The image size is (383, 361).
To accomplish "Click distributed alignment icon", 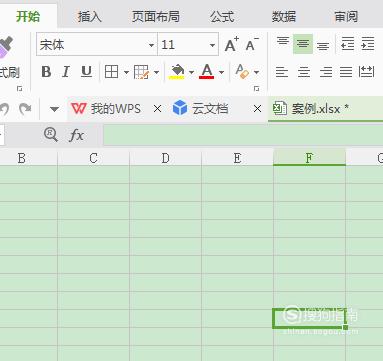I will (x=366, y=71).
